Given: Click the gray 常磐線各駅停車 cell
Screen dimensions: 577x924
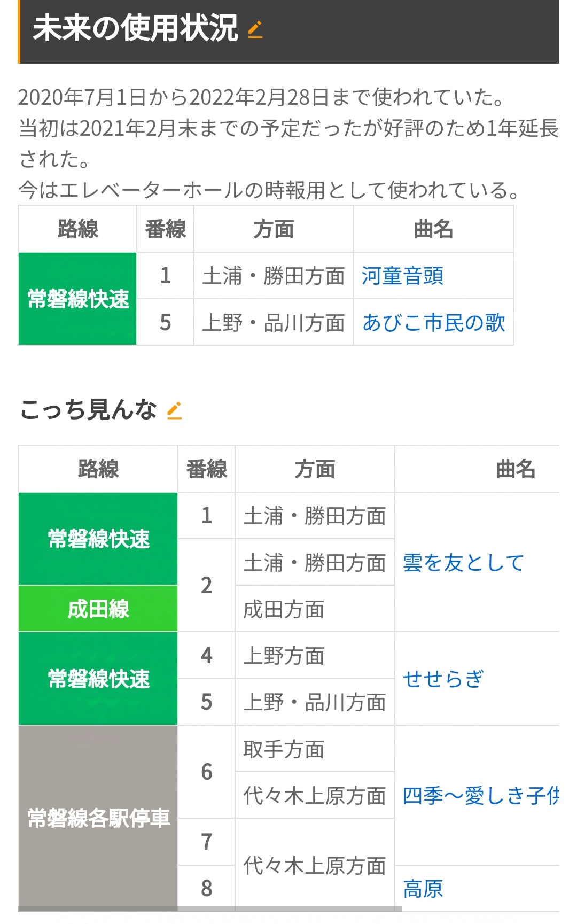Looking at the screenshot, I should (x=98, y=817).
